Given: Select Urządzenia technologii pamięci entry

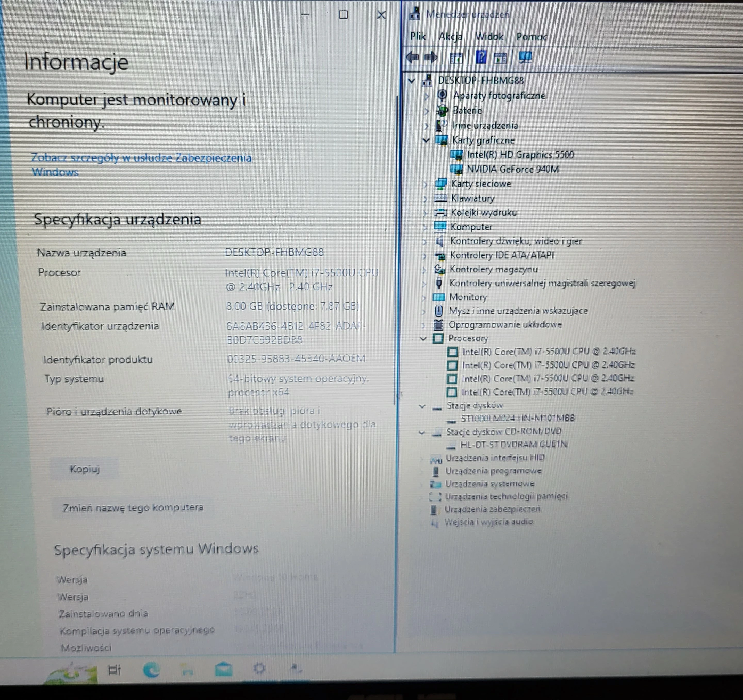Looking at the screenshot, I should point(507,496).
